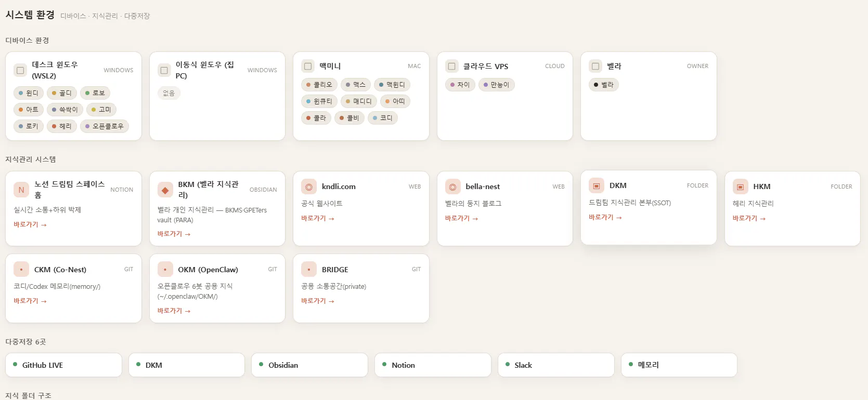Select the 벨라 chip in owner card
The image size is (868, 400).
click(604, 85)
